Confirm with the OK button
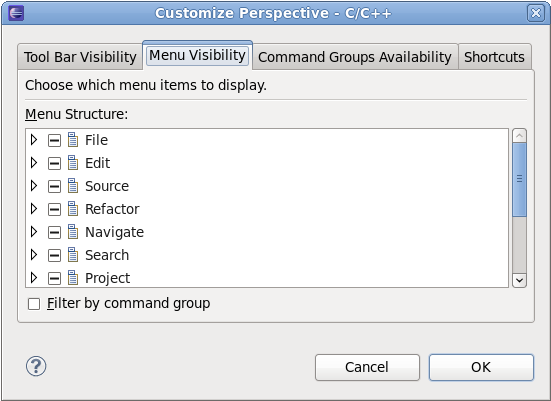 [x=481, y=367]
